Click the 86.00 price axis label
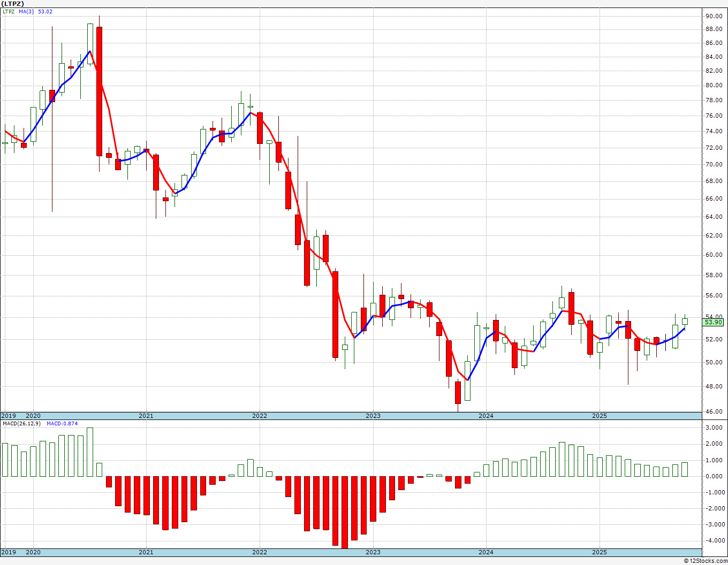This screenshot has width=728, height=565. pyautogui.click(x=714, y=43)
